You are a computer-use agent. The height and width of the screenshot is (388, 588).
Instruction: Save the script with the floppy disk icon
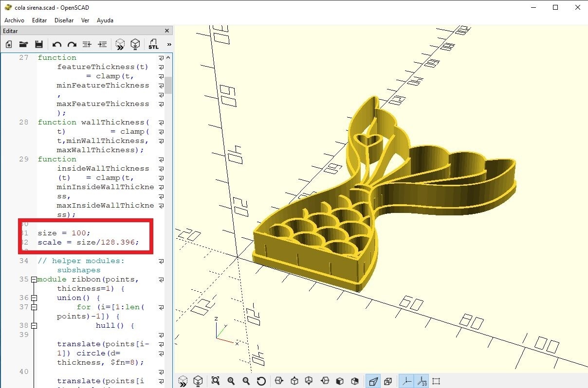tap(39, 44)
